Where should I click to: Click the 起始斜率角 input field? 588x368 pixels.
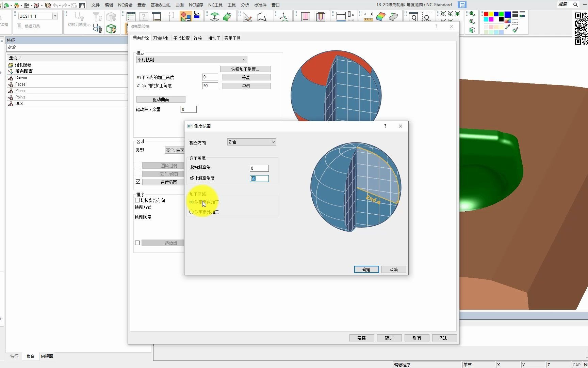point(259,168)
